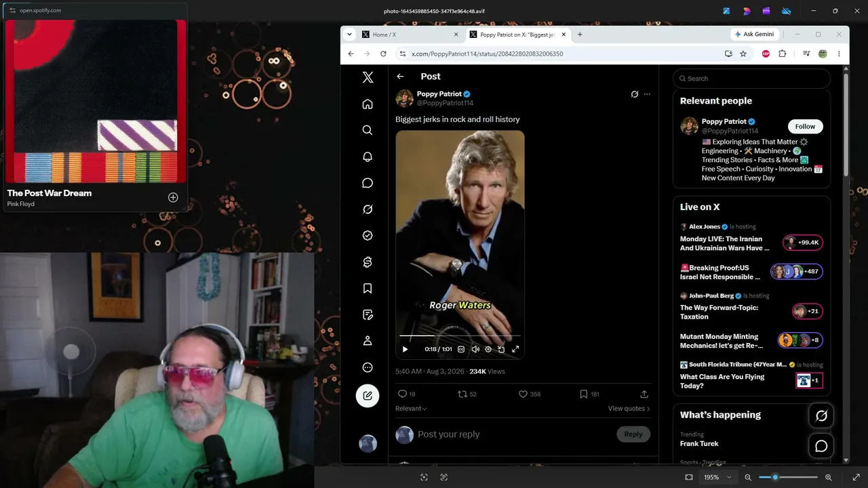The width and height of the screenshot is (868, 488).
Task: Expand video to fullscreen
Action: [515, 349]
